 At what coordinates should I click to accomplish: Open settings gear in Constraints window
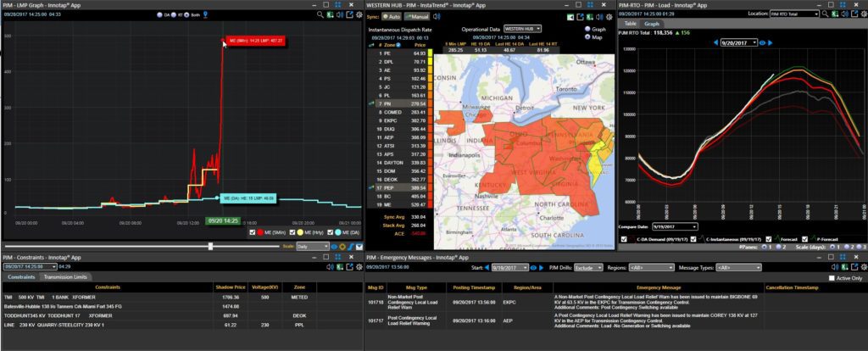[359, 267]
